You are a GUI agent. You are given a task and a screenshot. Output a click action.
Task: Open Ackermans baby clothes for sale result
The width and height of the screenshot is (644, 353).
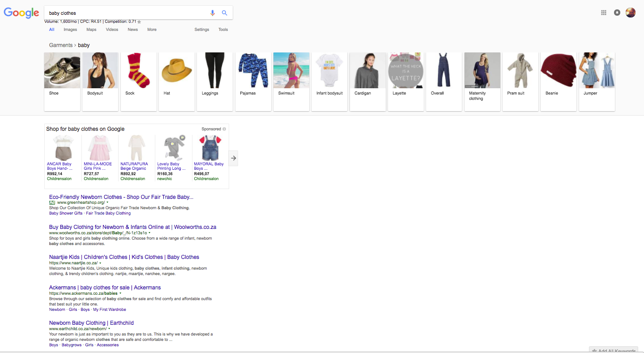coord(105,288)
